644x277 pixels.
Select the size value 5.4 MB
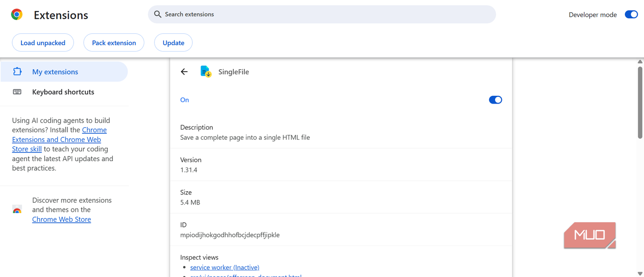coord(190,202)
